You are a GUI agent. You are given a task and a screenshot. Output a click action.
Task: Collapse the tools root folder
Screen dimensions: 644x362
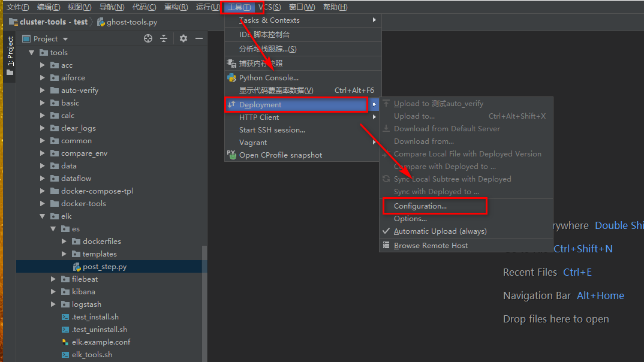(32, 53)
